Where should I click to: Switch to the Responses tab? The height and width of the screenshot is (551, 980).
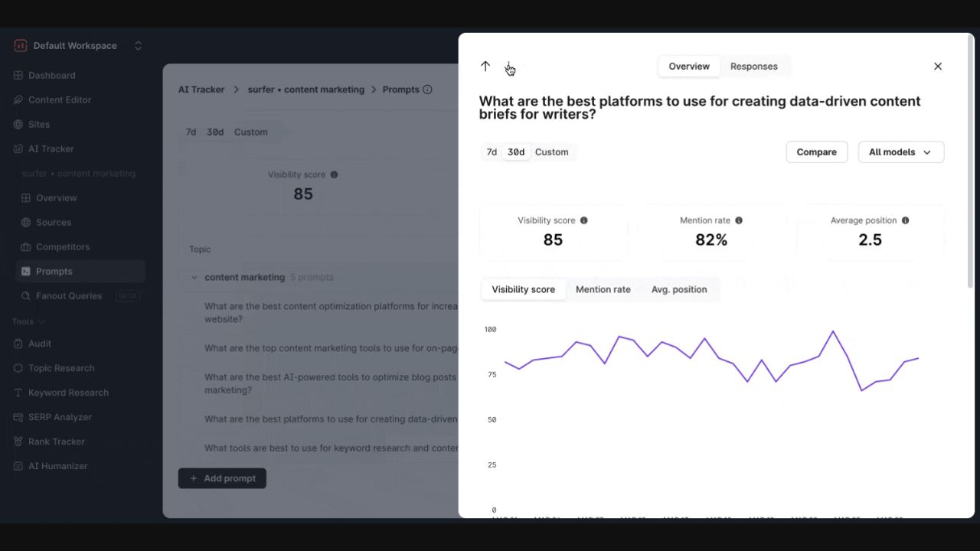754,67
